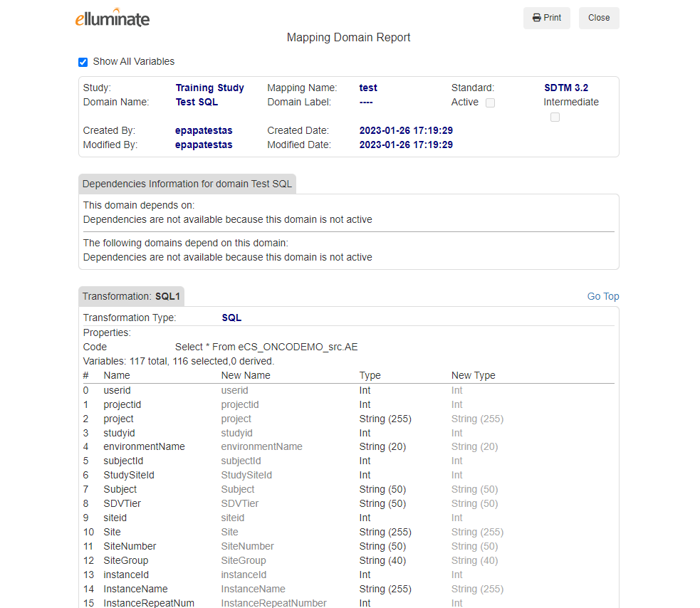Toggle the Intermediate checkbox

pos(555,117)
